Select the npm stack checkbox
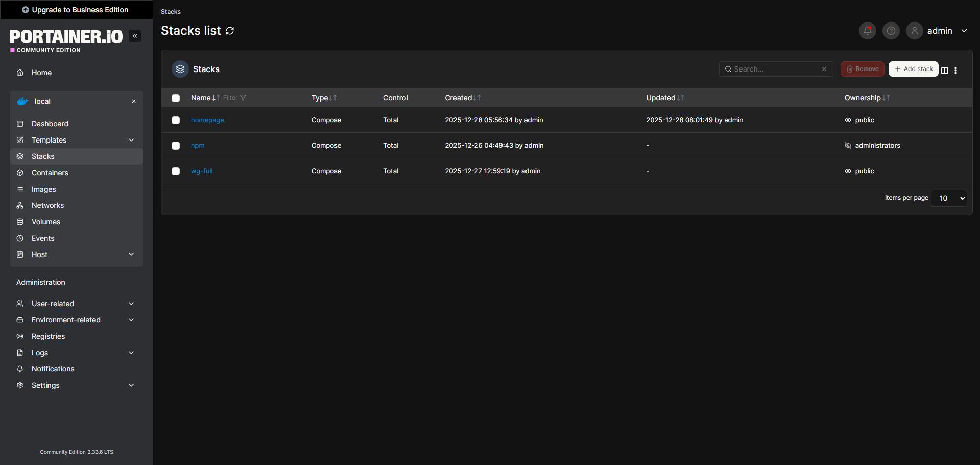This screenshot has width=980, height=465. pos(176,146)
